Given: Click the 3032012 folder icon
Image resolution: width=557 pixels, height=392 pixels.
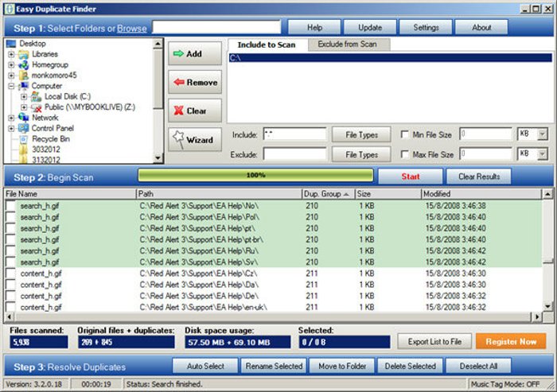Looking at the screenshot, I should [x=23, y=149].
